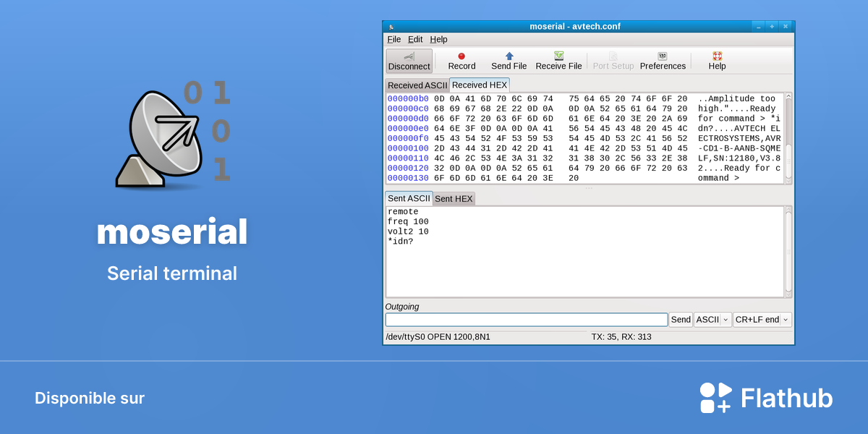Click the moserial window icon in the title bar
The height and width of the screenshot is (434, 868).
(391, 27)
